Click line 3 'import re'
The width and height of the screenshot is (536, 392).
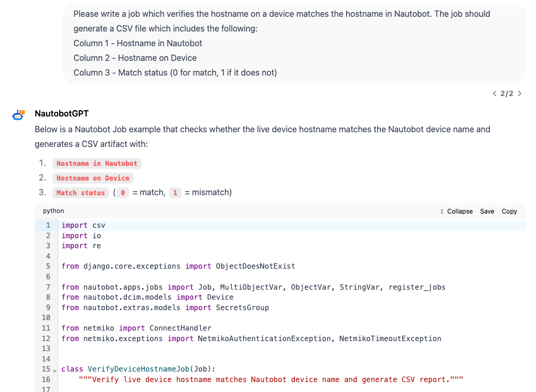pos(81,246)
